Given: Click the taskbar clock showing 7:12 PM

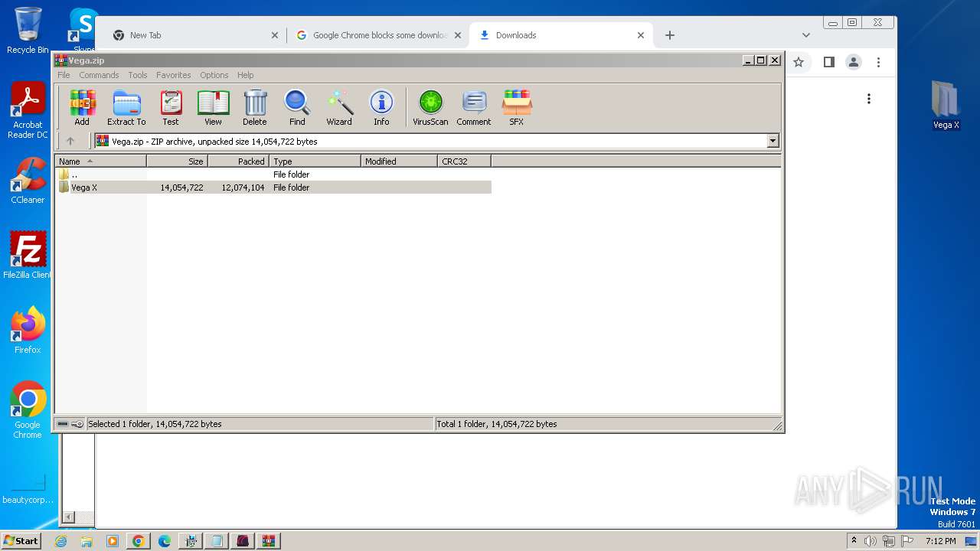Looking at the screenshot, I should click(x=941, y=541).
